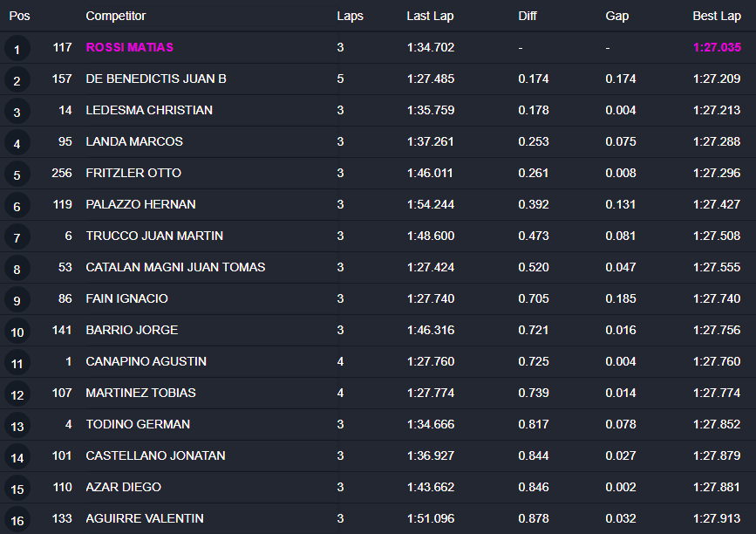Click the position 16 circle badge
This screenshot has width=756, height=534.
click(17, 520)
